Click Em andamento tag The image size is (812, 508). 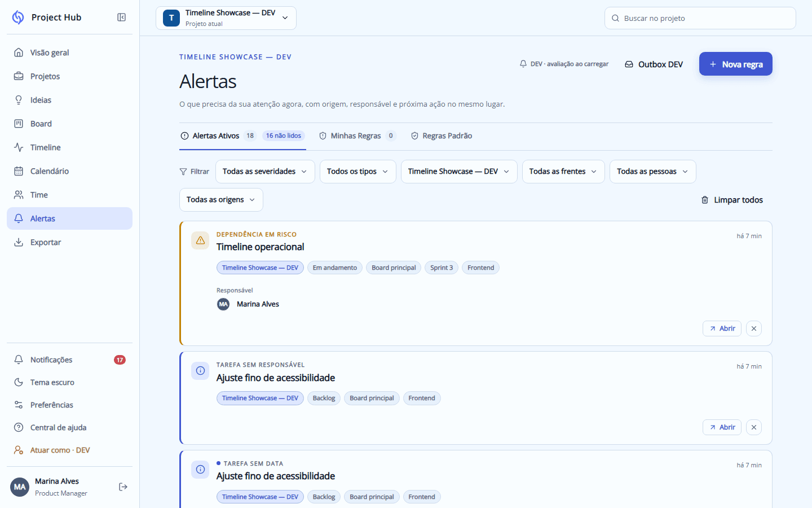click(x=335, y=268)
